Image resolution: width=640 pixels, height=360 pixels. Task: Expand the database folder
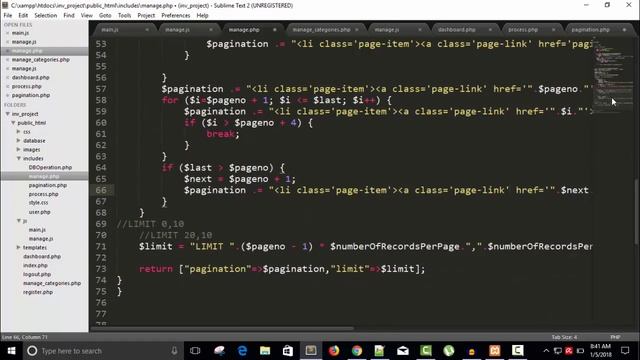[x=19, y=140]
